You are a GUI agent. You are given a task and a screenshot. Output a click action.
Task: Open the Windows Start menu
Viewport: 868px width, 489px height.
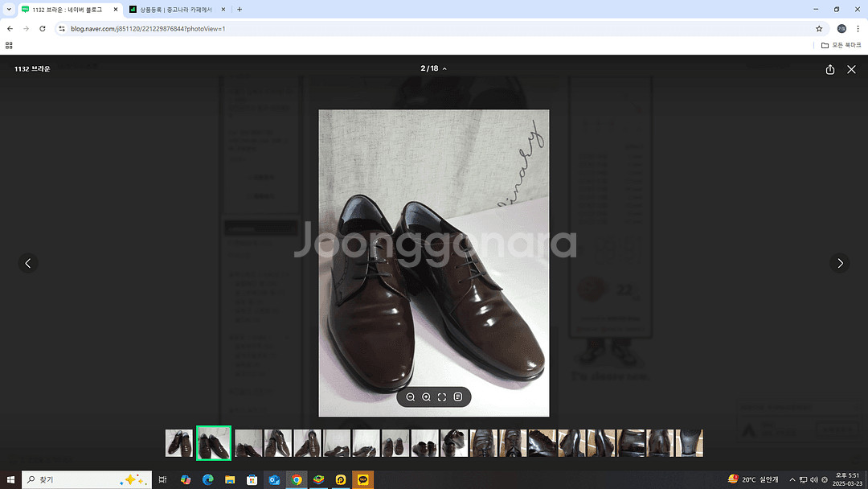click(x=10, y=479)
